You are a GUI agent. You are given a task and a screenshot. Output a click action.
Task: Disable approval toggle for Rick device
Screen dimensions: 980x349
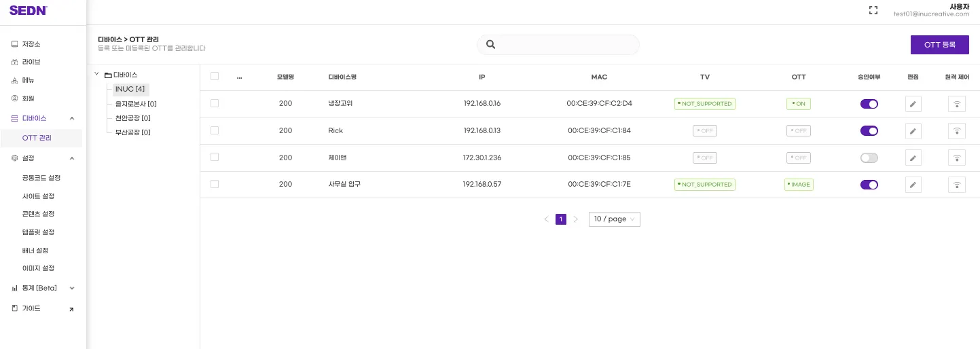point(869,131)
